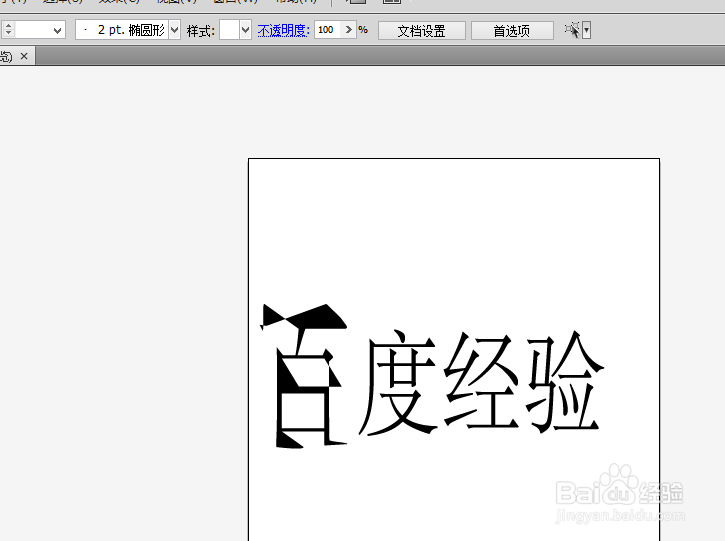Image resolution: width=725 pixels, height=541 pixels.
Task: Open the 2 pt. 椭圆形 brush dropdown arrow
Action: (175, 31)
